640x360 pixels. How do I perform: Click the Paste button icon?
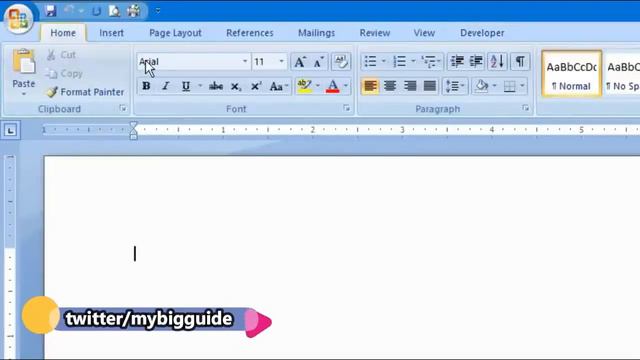pyautogui.click(x=24, y=62)
